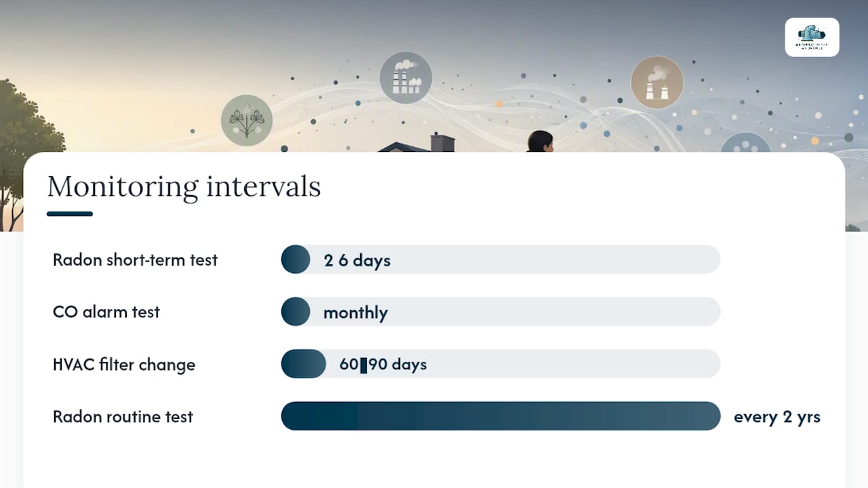The image size is (868, 488).
Task: Click the house rooftop with chimney
Action: [x=416, y=144]
